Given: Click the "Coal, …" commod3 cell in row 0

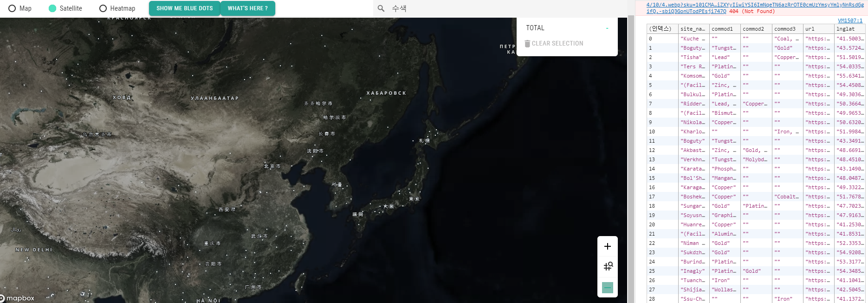Looking at the screenshot, I should [x=787, y=39].
